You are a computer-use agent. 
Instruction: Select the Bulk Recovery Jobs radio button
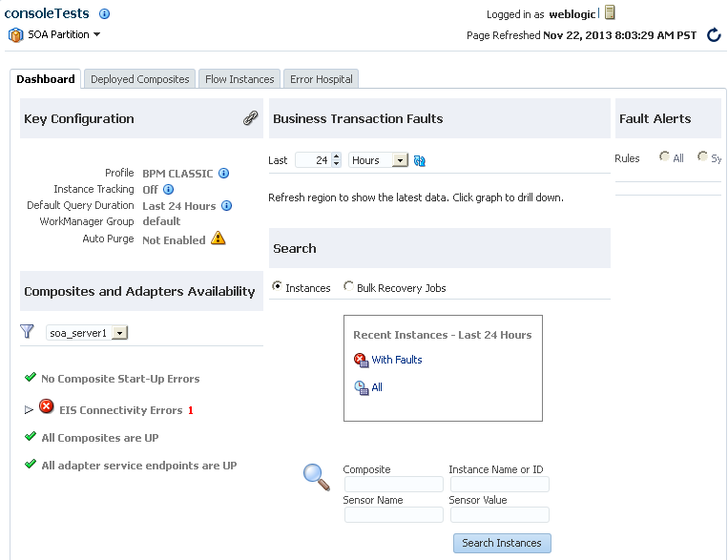[x=348, y=286]
